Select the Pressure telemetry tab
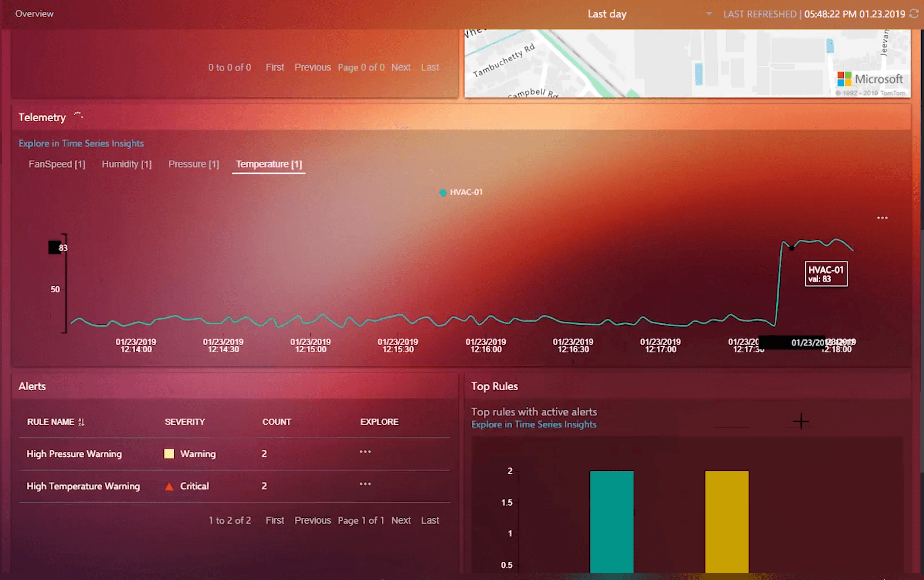The image size is (924, 580). pos(194,164)
